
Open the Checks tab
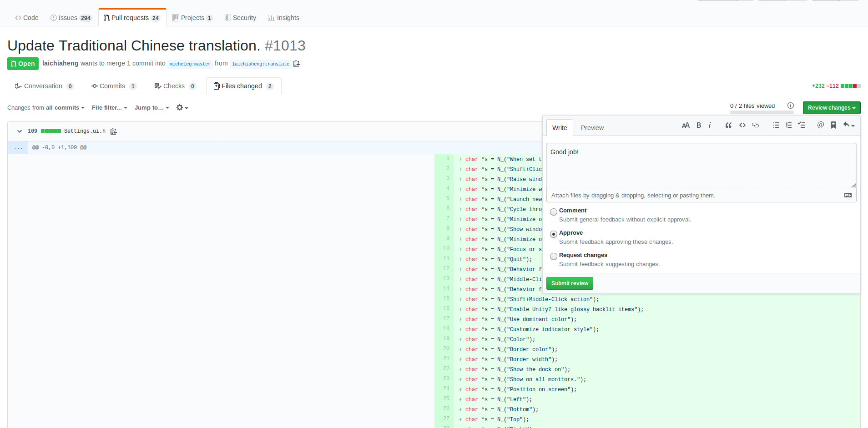tap(175, 86)
